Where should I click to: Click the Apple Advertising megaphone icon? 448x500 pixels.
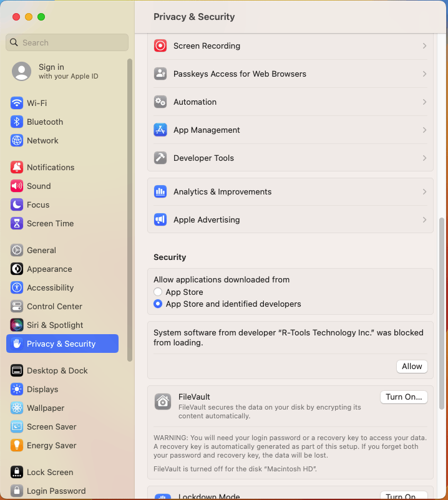pyautogui.click(x=160, y=220)
